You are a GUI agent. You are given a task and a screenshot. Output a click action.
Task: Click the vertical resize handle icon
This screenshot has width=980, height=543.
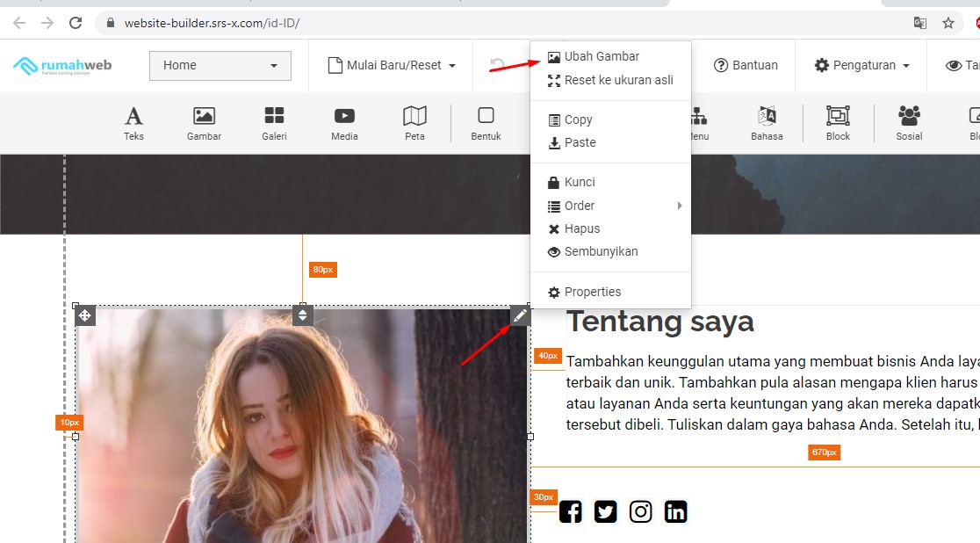pyautogui.click(x=302, y=316)
